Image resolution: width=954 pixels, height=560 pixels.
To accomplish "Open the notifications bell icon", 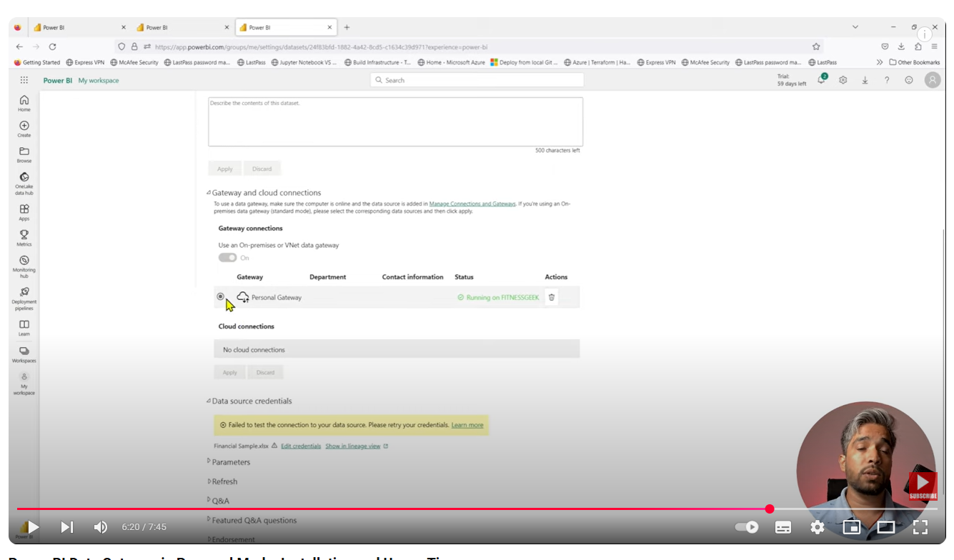I will coord(822,79).
